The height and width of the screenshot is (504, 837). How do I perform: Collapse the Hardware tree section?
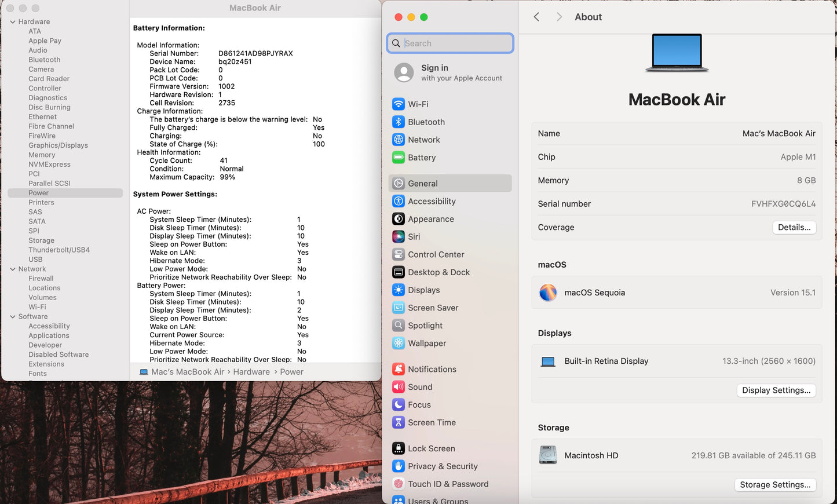click(13, 22)
